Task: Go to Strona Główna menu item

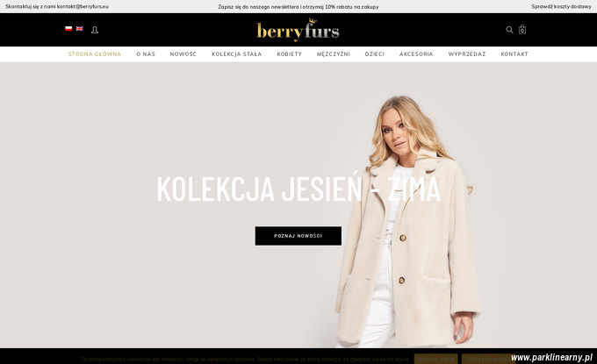Action: (x=95, y=54)
